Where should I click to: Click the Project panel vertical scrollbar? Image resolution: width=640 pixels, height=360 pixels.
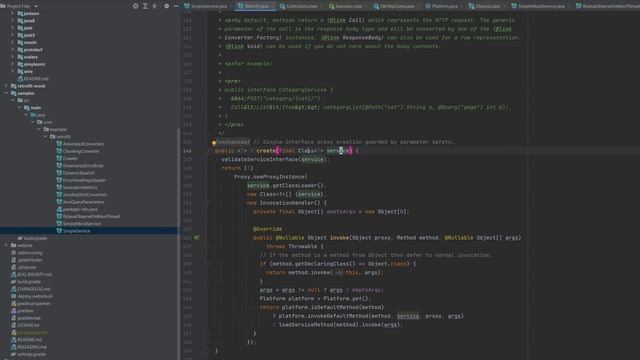pos(178,243)
